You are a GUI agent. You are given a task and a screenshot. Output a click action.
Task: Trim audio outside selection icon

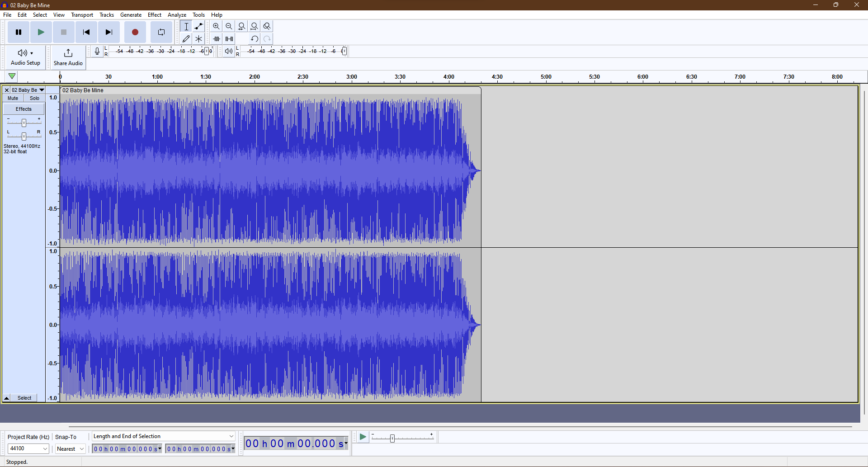217,39
